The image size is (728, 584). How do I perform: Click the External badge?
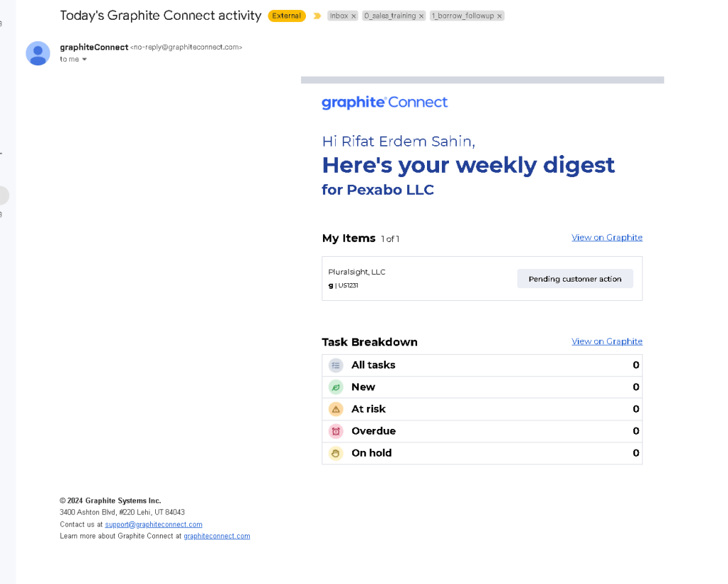(287, 16)
